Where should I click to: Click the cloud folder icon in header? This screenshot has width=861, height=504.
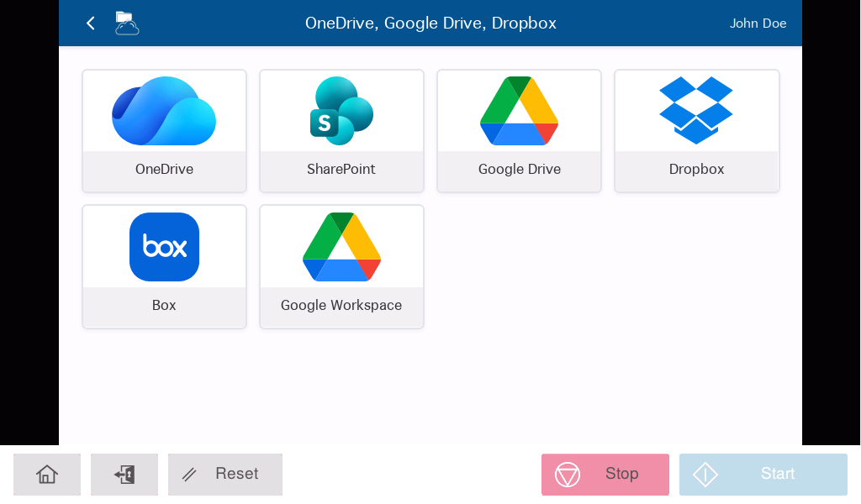click(x=127, y=23)
